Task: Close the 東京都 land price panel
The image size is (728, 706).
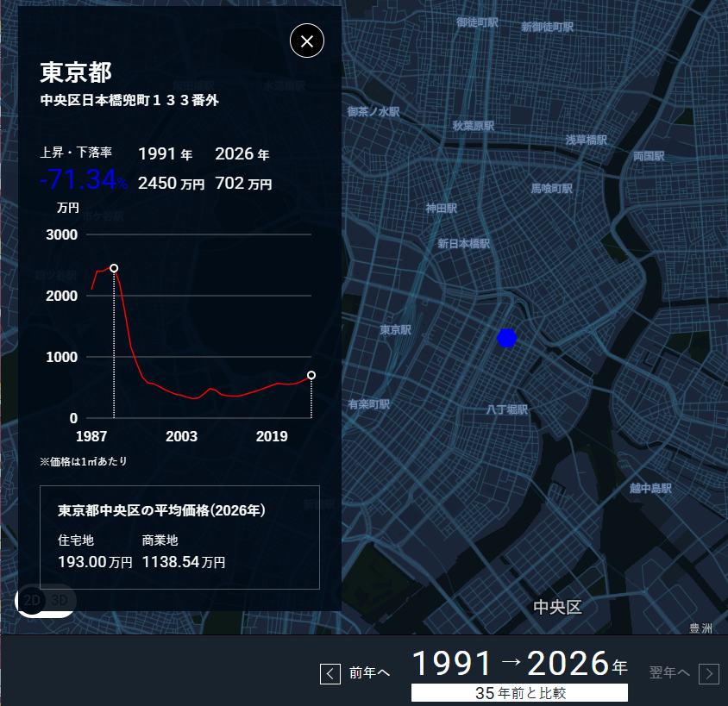Action: (307, 41)
